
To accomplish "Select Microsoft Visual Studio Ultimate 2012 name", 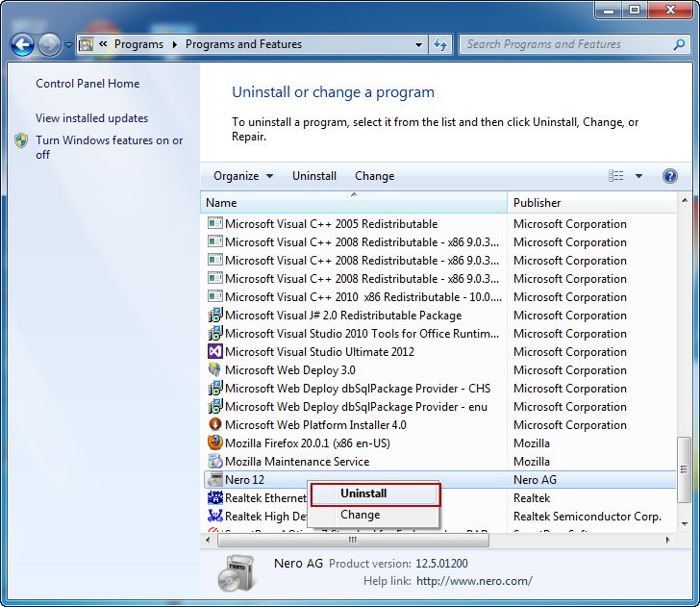I will [319, 352].
